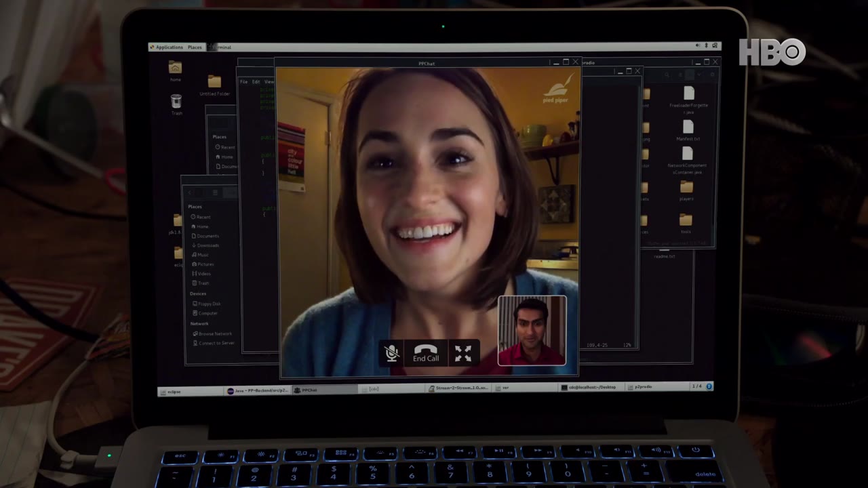Screen dimensions: 868x488
Task: Open the workspace switcher showing 1/4
Action: click(x=696, y=386)
